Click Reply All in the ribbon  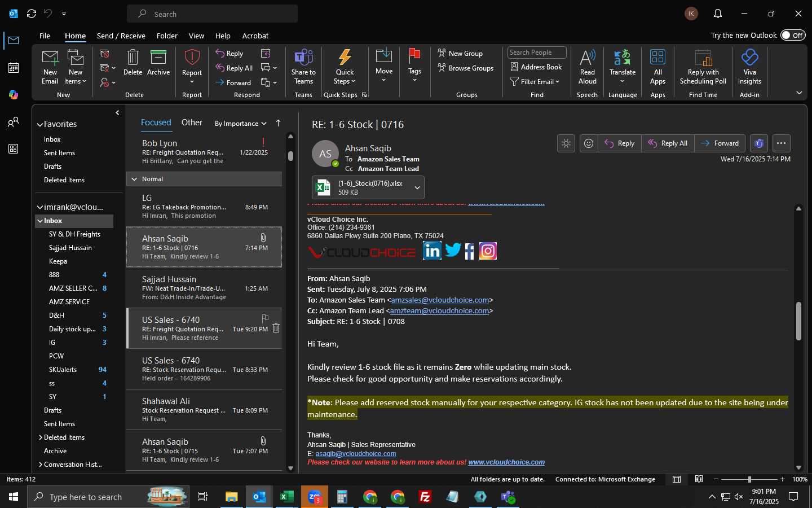point(234,68)
